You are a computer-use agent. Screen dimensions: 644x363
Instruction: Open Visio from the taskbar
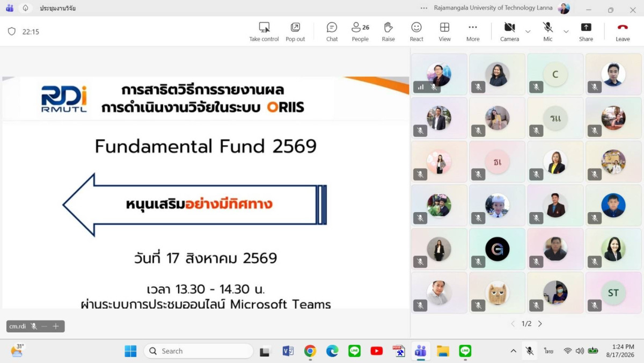point(288,351)
